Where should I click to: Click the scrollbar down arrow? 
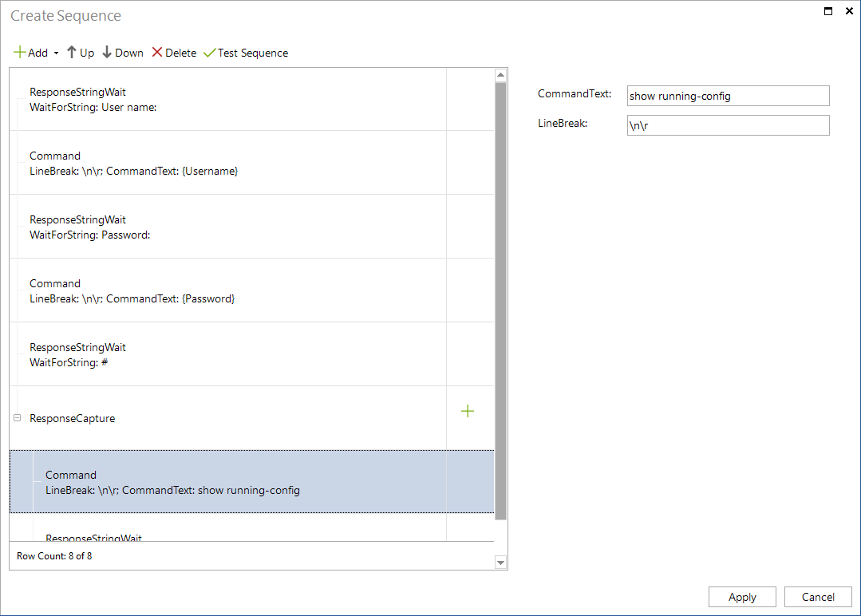(x=500, y=562)
